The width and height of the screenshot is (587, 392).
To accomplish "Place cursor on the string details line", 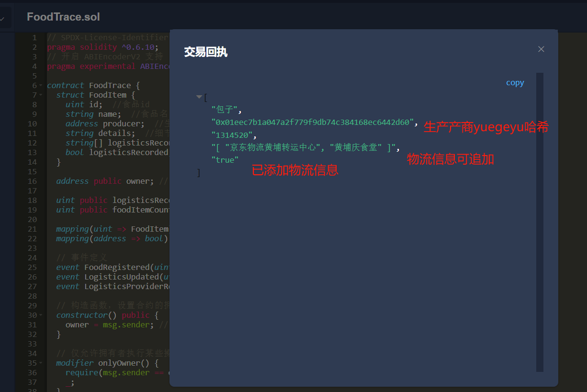I will click(117, 133).
